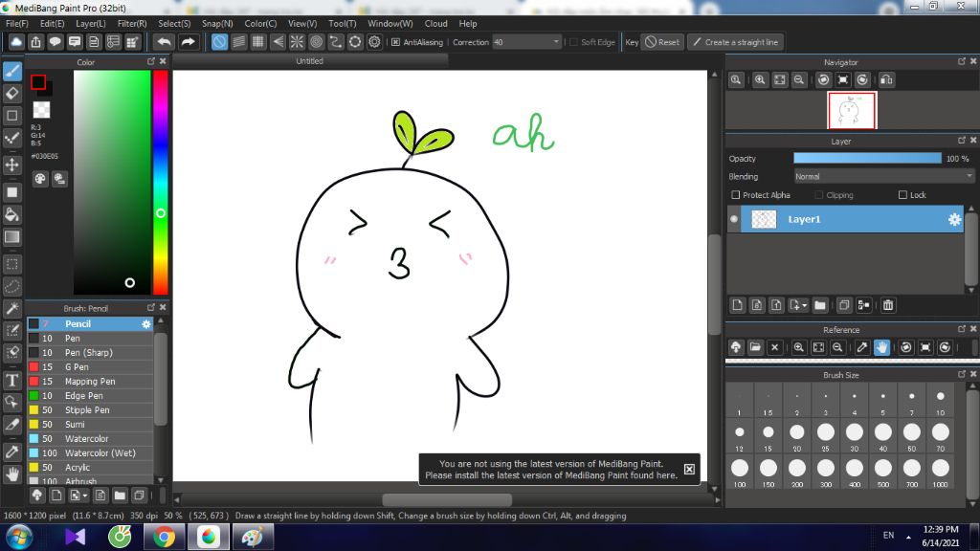Click the cloud icon in top toolbar

point(16,42)
